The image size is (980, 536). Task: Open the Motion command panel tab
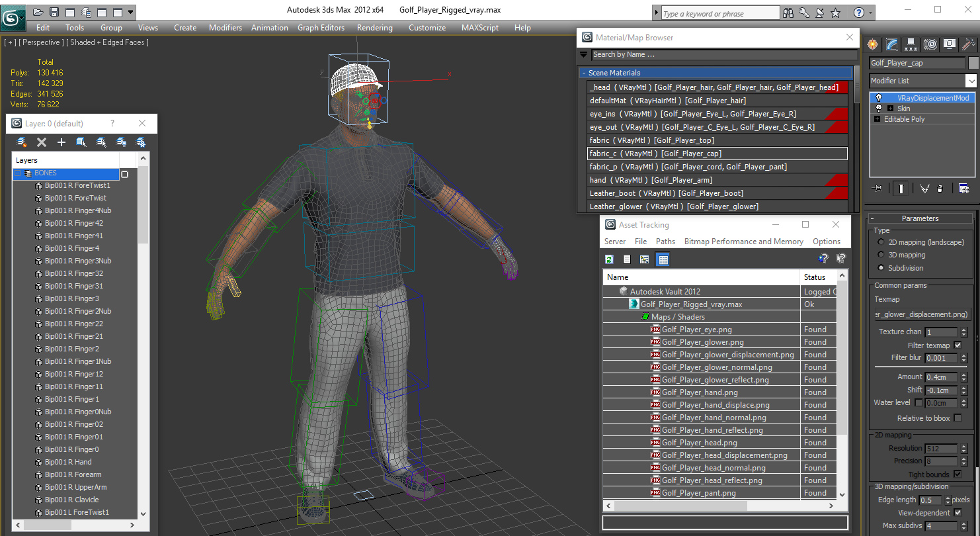930,44
